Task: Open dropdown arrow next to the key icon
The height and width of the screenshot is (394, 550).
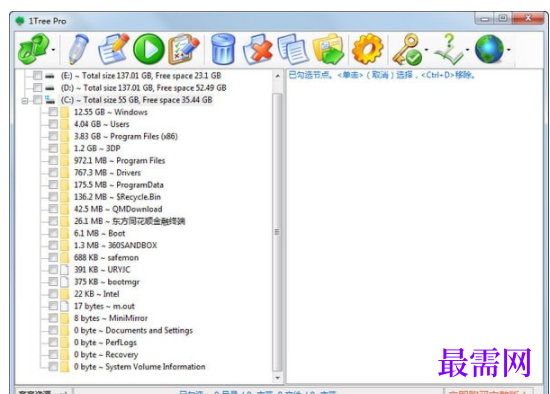Action: (x=427, y=49)
